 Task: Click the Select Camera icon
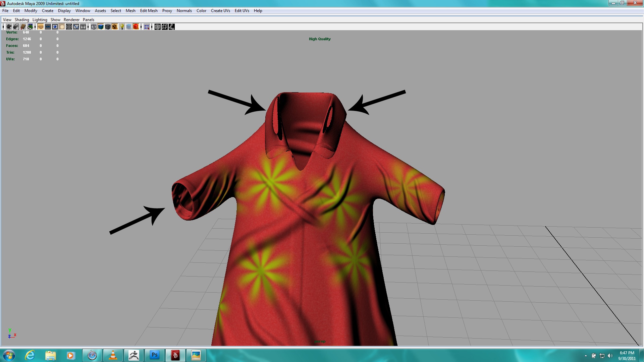point(9,27)
